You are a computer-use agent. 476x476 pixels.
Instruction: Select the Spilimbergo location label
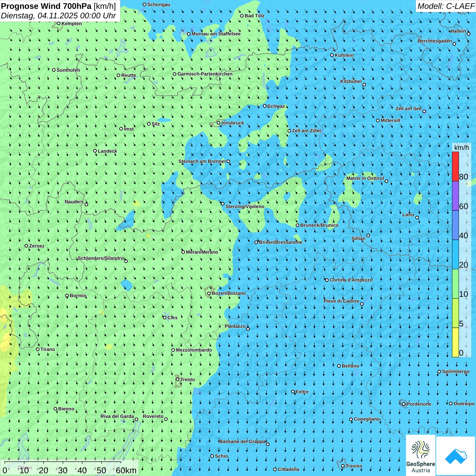click(456, 371)
